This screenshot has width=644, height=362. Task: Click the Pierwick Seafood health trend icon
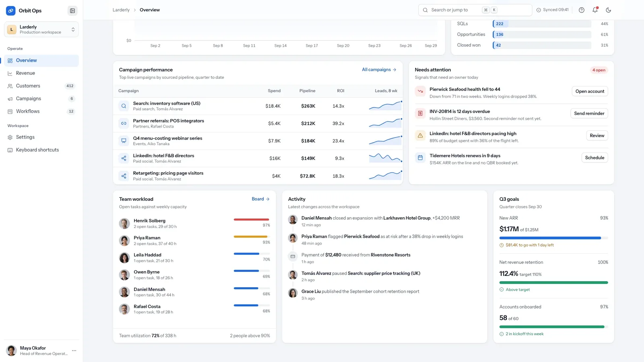420,91
